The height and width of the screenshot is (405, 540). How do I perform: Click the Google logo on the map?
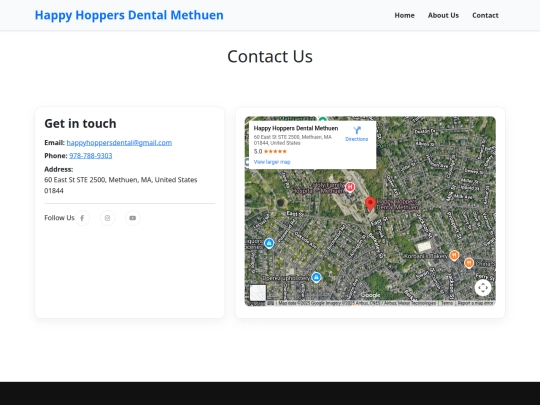[x=370, y=295]
